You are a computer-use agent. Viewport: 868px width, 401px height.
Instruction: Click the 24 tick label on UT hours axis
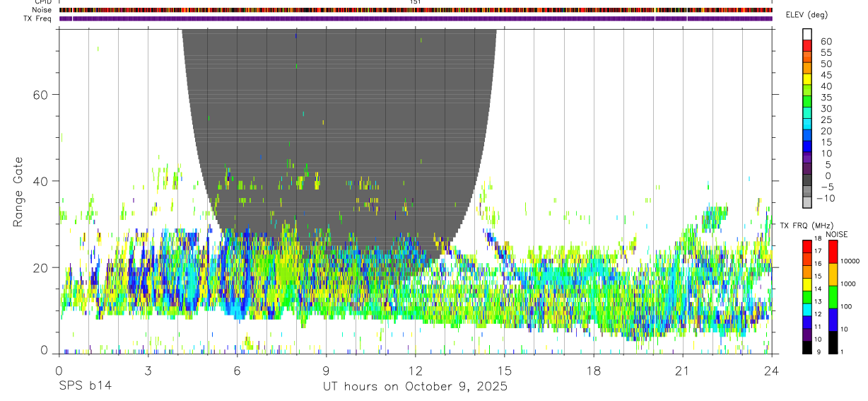pyautogui.click(x=771, y=371)
